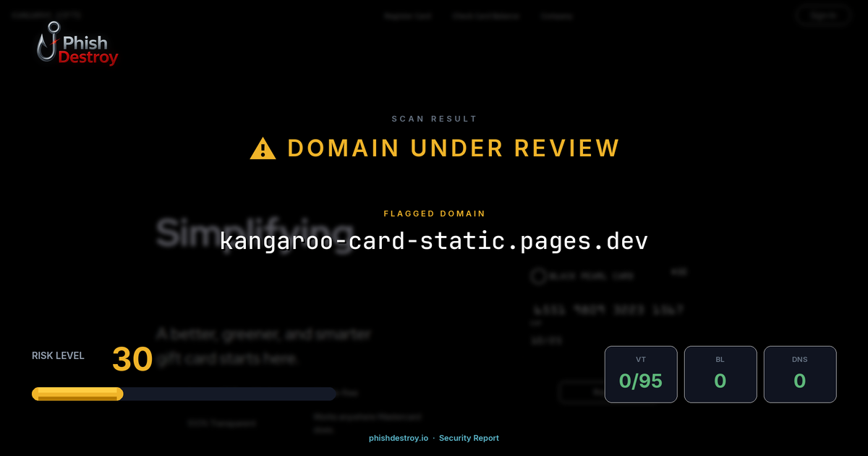Open the VT score panel showing 0/95
The width and height of the screenshot is (868, 456).
click(x=641, y=373)
